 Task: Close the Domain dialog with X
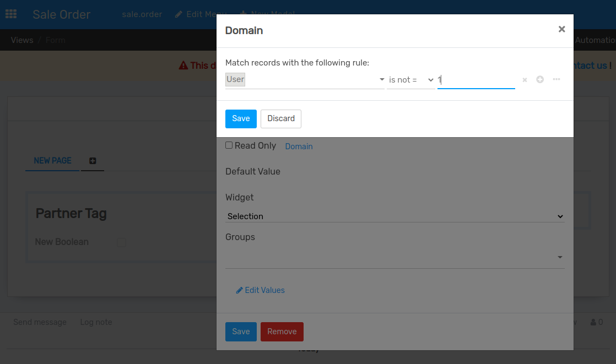[x=561, y=29]
